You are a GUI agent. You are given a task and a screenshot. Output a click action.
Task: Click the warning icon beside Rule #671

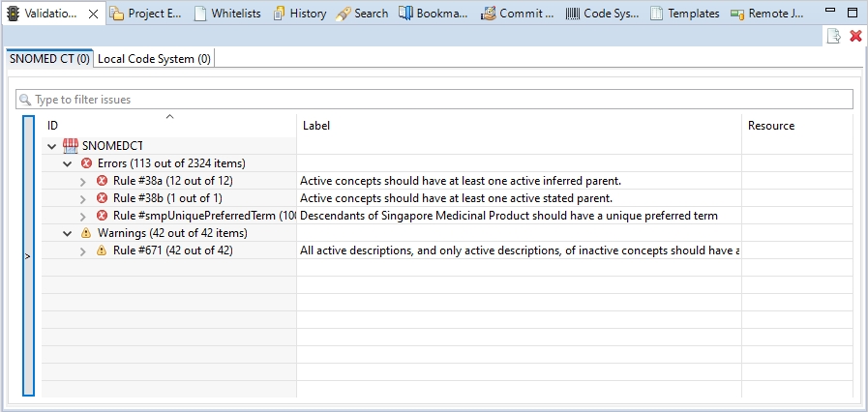tap(103, 250)
